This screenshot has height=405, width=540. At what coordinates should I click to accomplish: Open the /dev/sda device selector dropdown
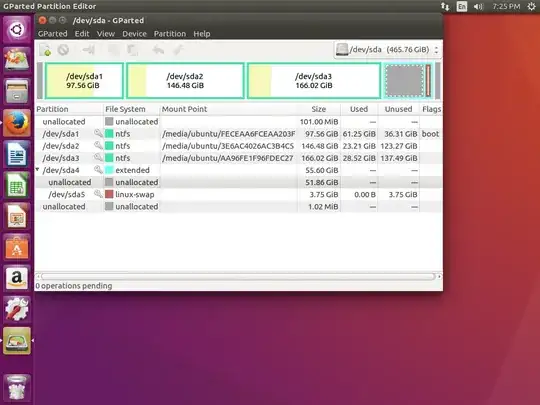click(x=387, y=50)
